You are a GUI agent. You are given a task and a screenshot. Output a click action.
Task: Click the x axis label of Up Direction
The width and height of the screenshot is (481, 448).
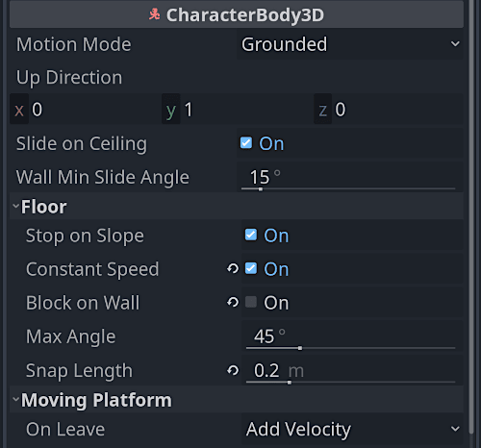coord(19,110)
